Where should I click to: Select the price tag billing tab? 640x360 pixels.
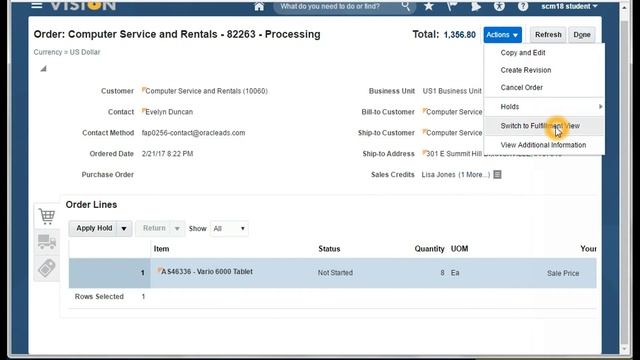(47, 268)
